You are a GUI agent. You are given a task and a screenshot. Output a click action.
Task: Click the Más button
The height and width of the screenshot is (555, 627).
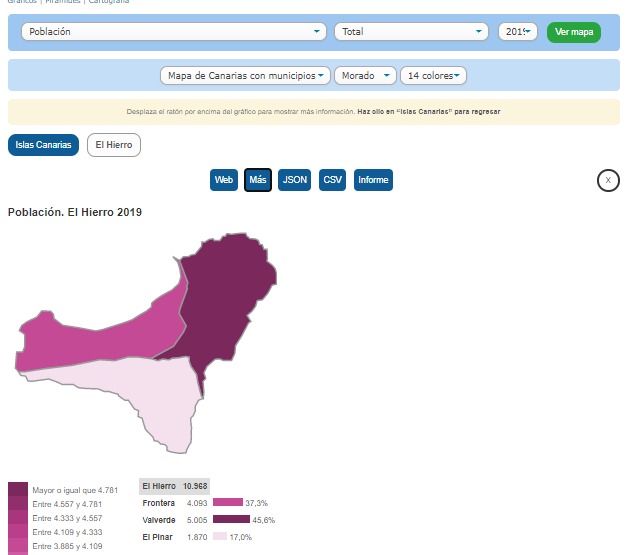point(258,180)
